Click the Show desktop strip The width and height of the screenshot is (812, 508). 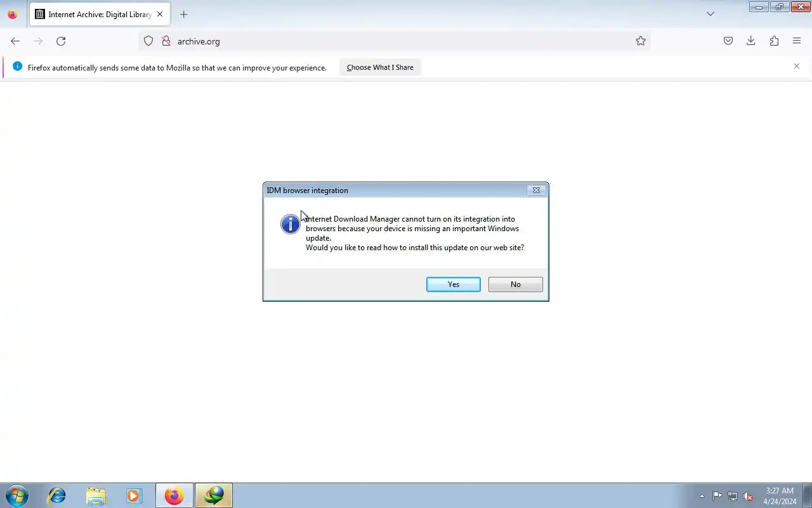pyautogui.click(x=808, y=495)
